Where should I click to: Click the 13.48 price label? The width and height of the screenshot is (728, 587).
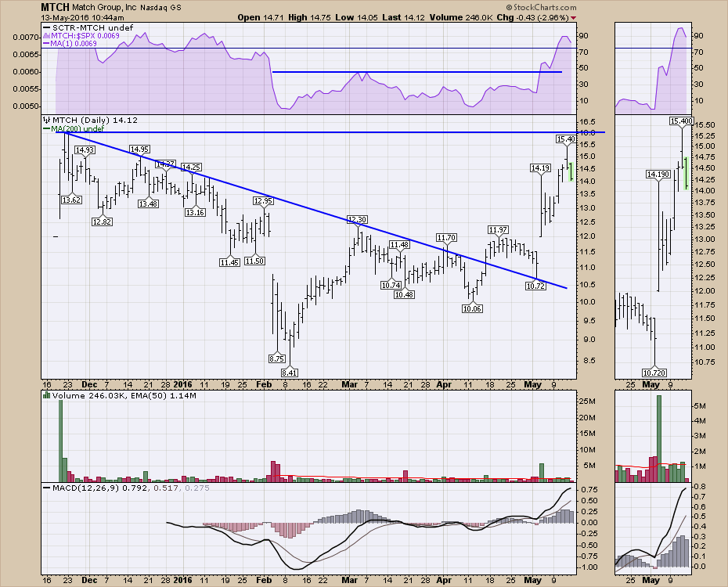[148, 203]
